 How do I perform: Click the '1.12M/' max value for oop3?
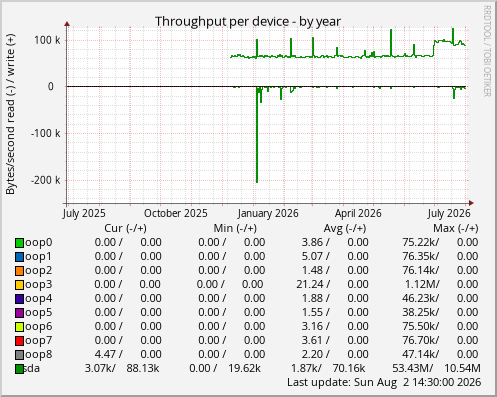tap(422, 284)
